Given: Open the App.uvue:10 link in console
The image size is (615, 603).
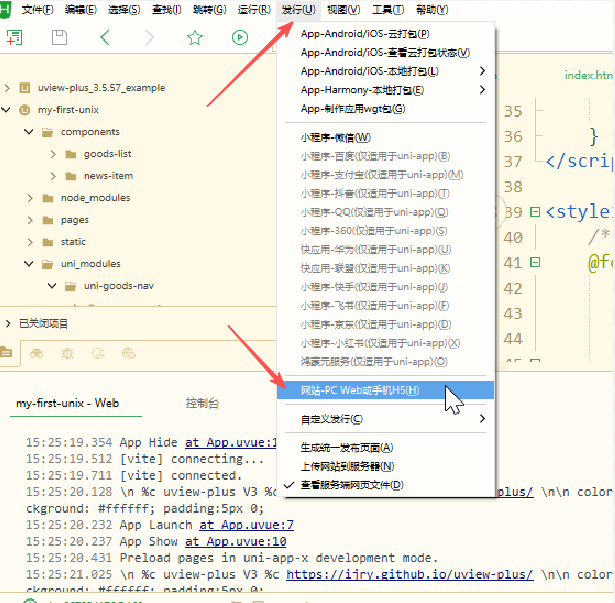Looking at the screenshot, I should pos(236,541).
